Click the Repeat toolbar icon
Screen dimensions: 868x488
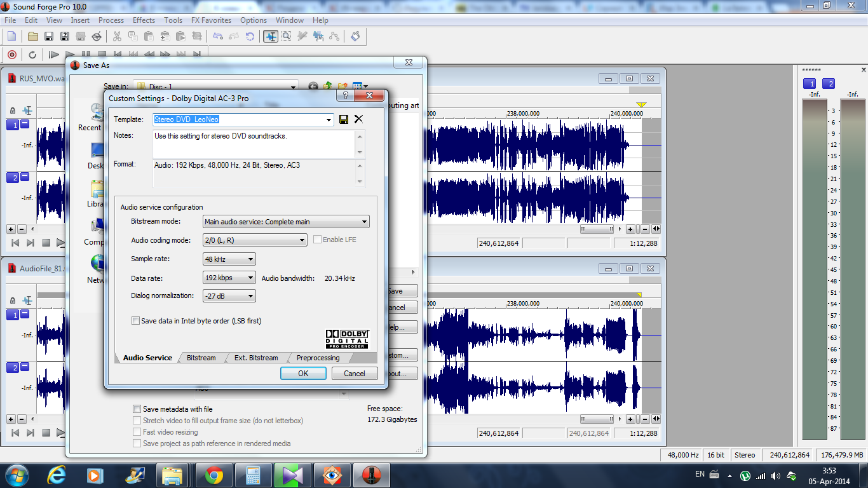pyautogui.click(x=250, y=36)
